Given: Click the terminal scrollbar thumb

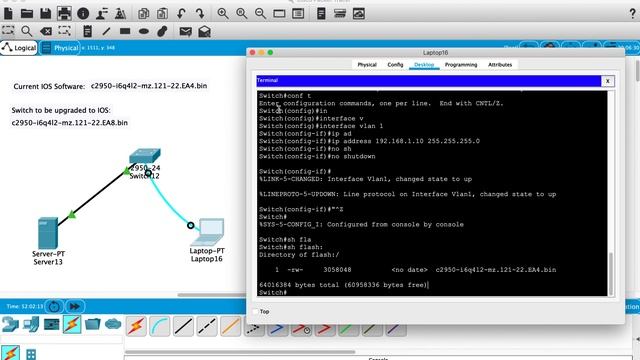Looking at the screenshot, I should (x=611, y=273).
